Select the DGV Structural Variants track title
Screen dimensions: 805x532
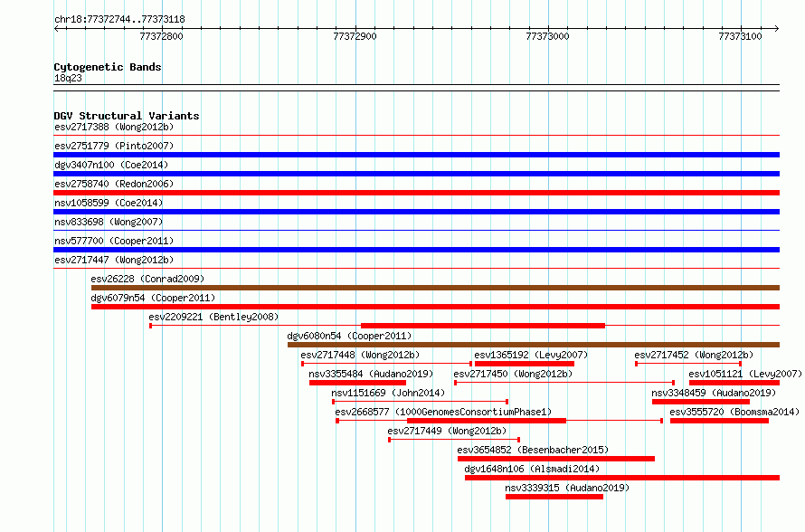click(127, 116)
